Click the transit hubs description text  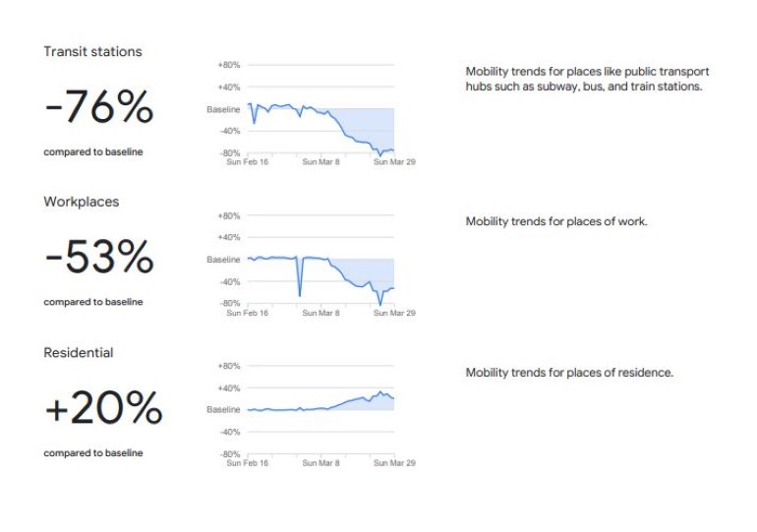[x=587, y=79]
